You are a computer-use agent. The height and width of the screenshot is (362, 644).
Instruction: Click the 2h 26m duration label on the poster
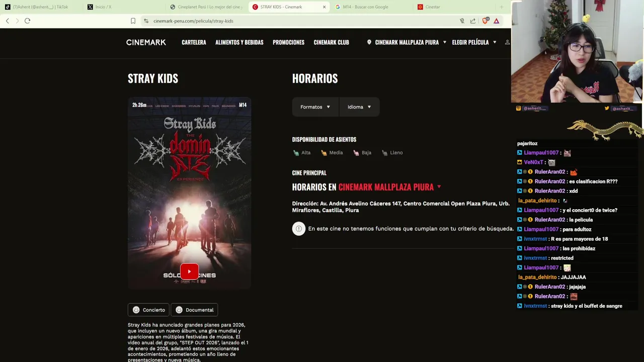coord(139,105)
